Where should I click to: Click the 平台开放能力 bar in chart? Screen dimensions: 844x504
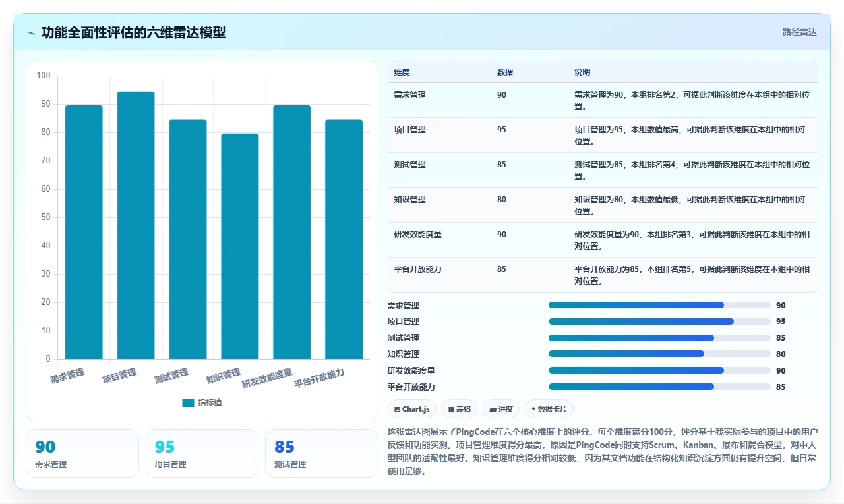[x=344, y=239]
